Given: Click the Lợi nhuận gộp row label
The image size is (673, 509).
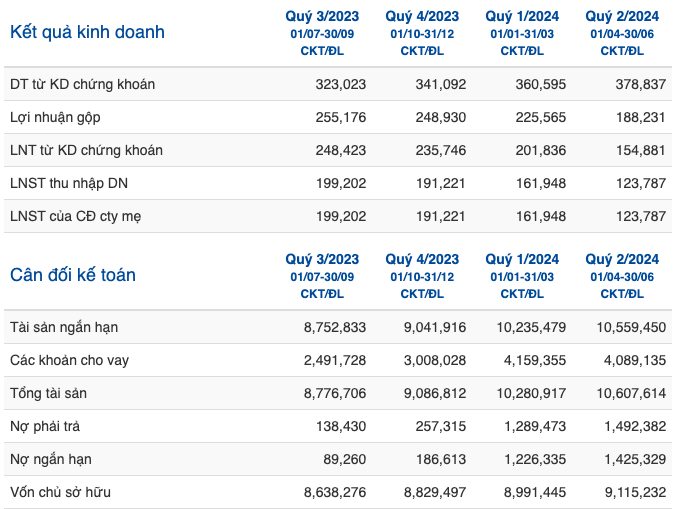Looking at the screenshot, I should [x=55, y=117].
